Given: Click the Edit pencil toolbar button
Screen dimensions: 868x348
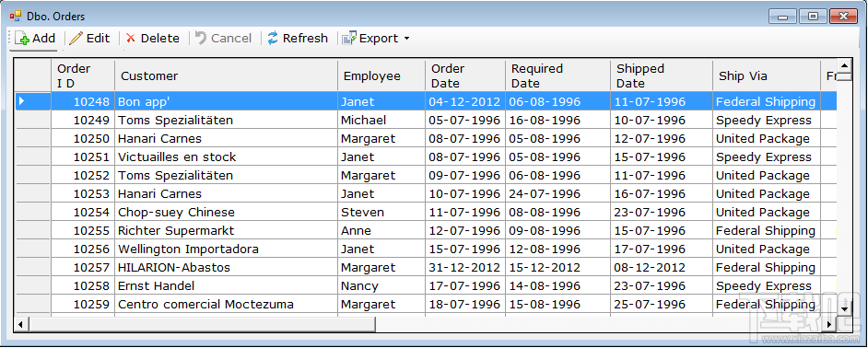Looking at the screenshot, I should (90, 38).
